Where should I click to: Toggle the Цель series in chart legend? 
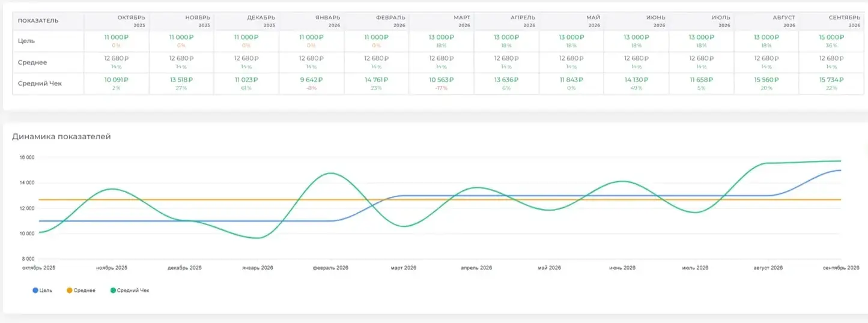pos(43,291)
